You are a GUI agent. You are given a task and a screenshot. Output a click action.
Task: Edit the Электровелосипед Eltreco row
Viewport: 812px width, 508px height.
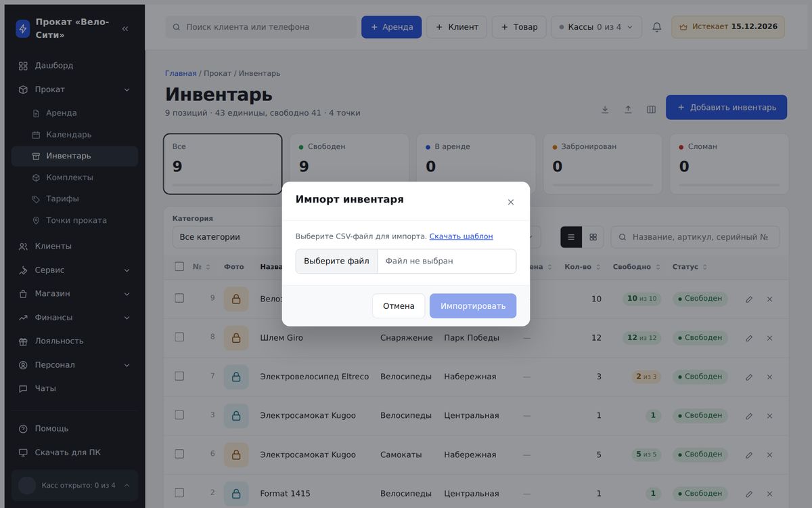pyautogui.click(x=749, y=377)
